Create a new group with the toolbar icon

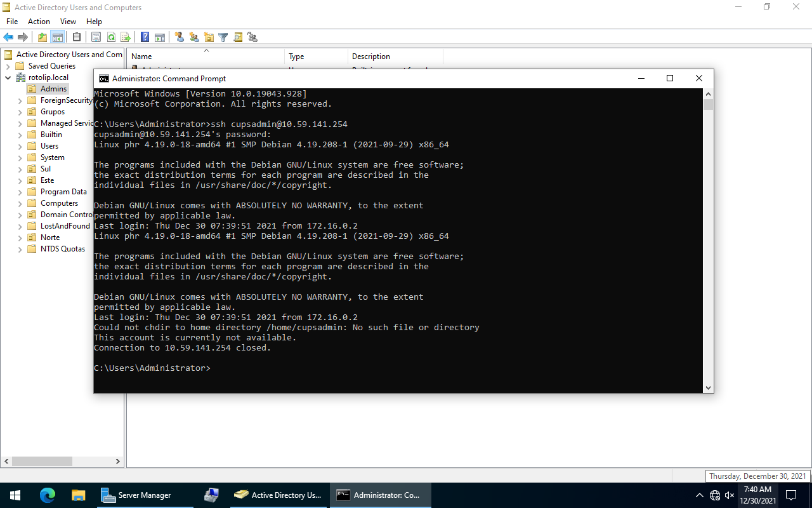(194, 37)
